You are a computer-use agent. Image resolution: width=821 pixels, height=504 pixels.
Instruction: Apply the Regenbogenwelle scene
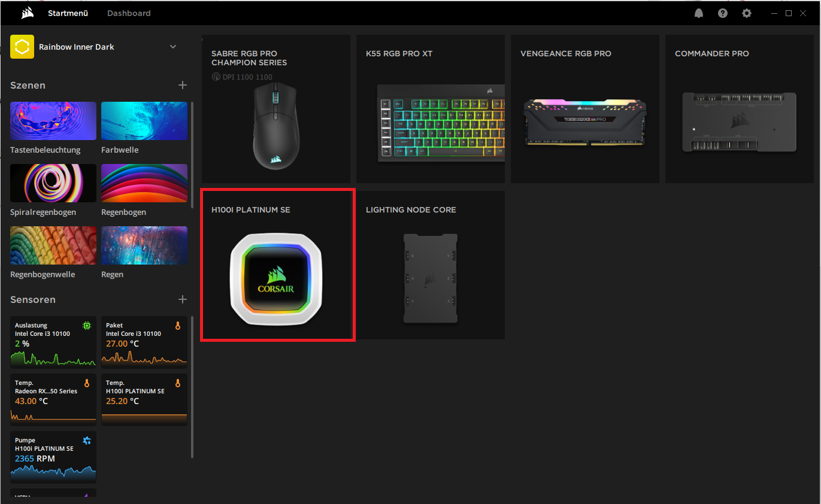tap(53, 245)
